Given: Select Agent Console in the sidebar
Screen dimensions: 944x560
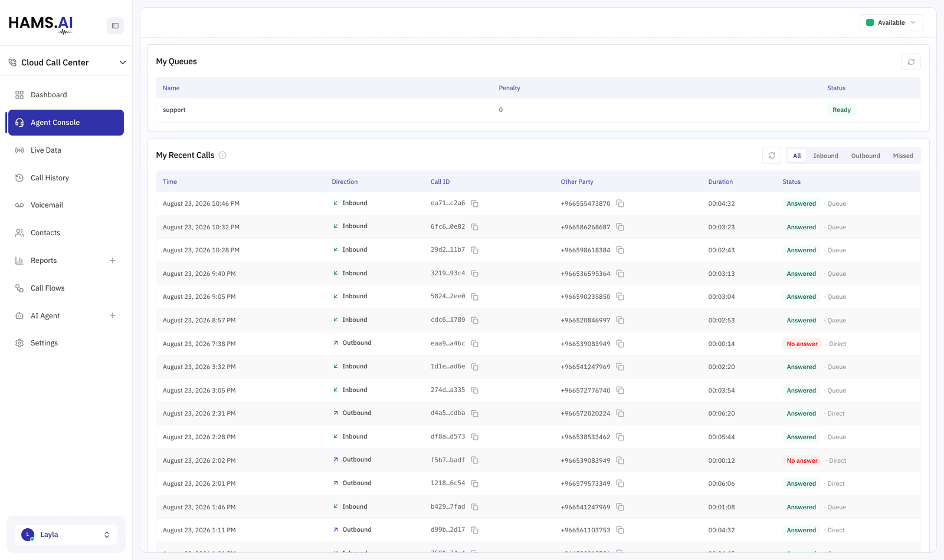Looking at the screenshot, I should (66, 123).
